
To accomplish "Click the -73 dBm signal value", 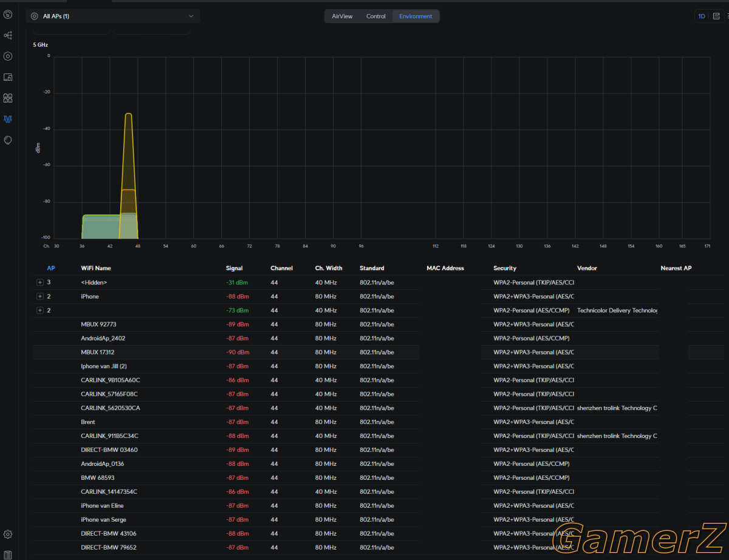I will click(x=237, y=310).
